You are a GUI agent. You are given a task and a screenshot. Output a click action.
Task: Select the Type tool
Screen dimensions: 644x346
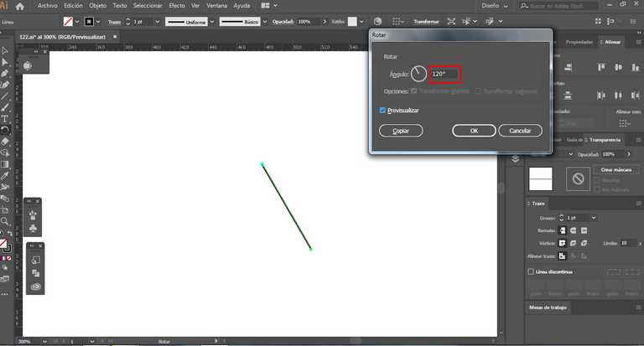pos(5,119)
